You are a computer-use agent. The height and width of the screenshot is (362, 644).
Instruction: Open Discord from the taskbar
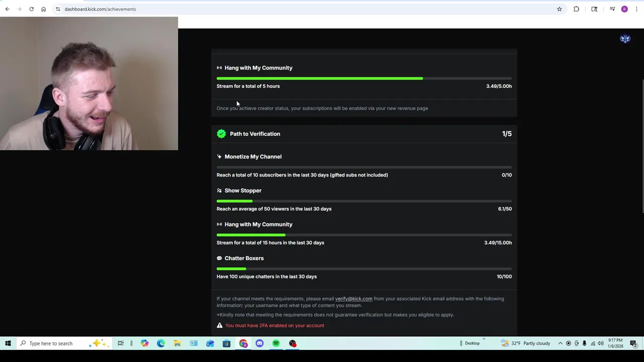(260, 343)
